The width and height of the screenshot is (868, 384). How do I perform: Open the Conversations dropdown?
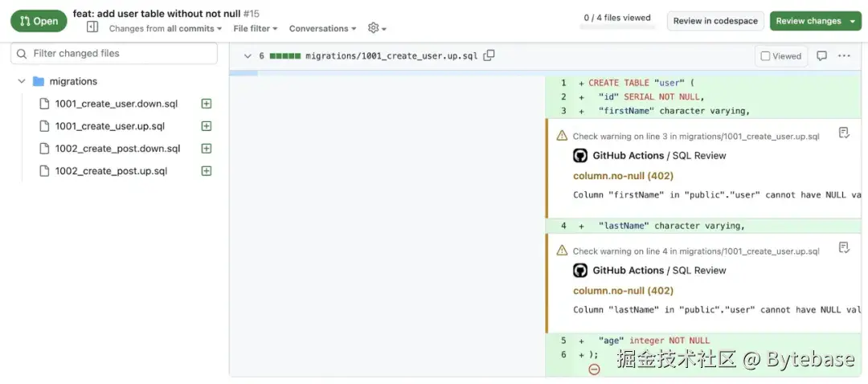(x=323, y=29)
